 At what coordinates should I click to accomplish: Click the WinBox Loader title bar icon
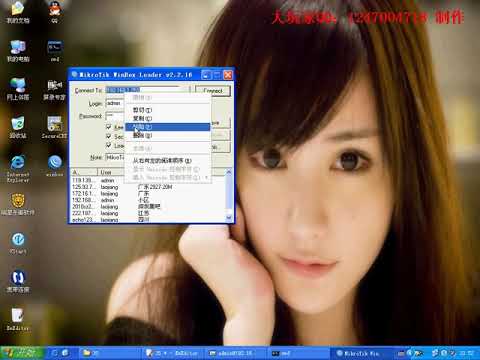click(x=75, y=74)
